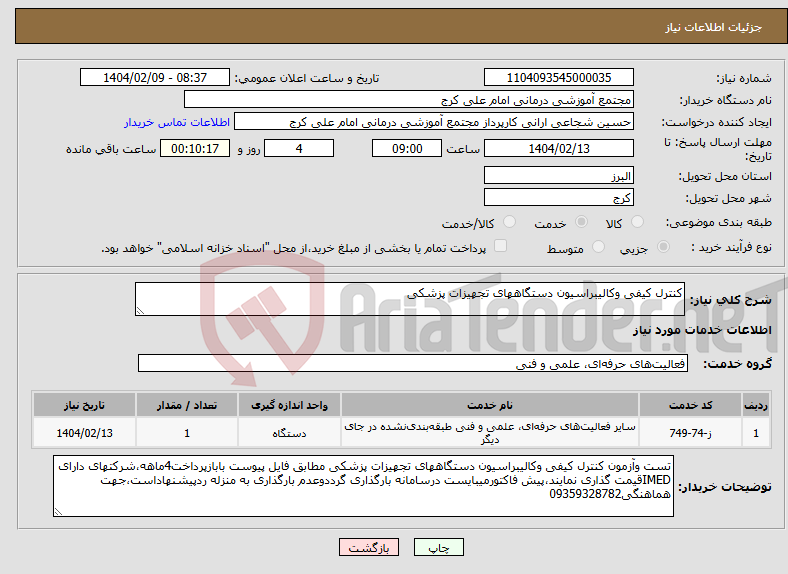Toggle the اسناد خزانه اسلامی payment checkbox
The image size is (788, 574).
click(x=501, y=246)
